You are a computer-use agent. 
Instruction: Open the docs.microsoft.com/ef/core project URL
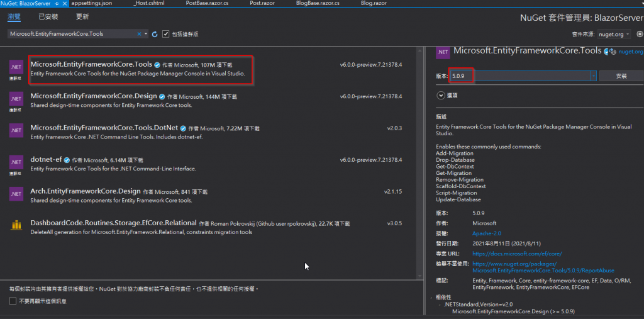click(517, 254)
